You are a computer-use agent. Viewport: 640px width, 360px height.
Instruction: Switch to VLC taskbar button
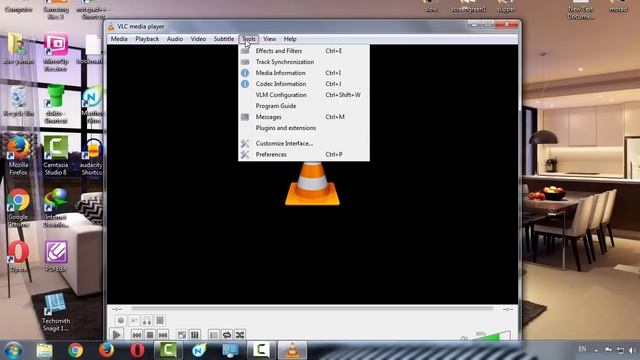(292, 350)
